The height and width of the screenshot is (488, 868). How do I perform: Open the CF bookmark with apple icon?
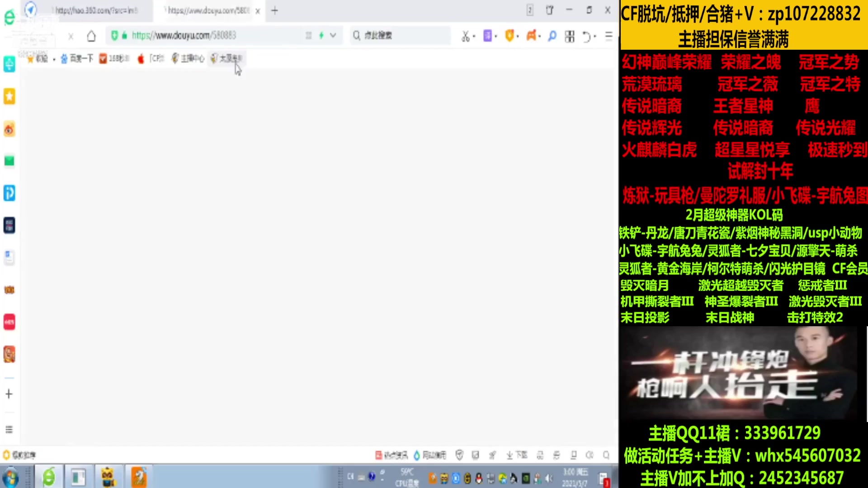coord(151,58)
